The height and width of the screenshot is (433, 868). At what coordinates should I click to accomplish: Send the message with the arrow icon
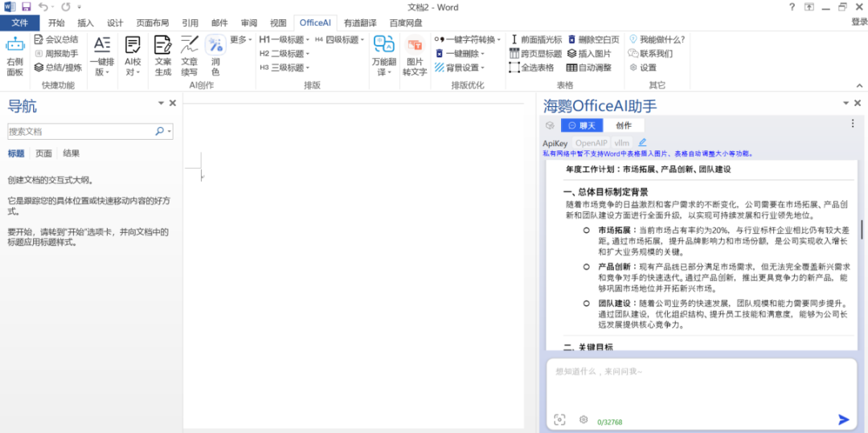[844, 419]
